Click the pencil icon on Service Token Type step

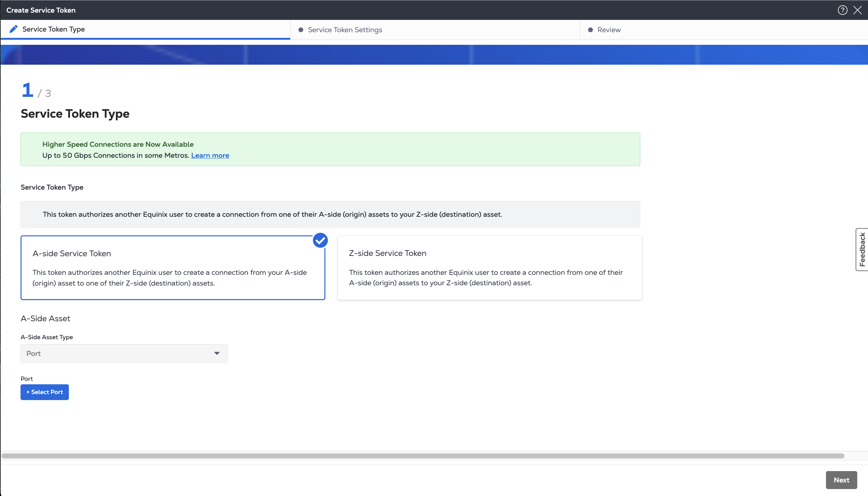(13, 29)
